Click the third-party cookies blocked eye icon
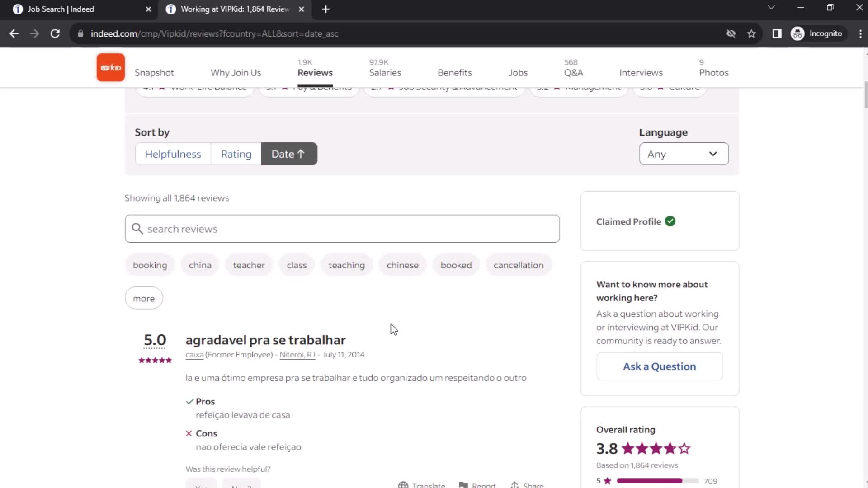Viewport: 868px width, 488px height. (x=731, y=33)
